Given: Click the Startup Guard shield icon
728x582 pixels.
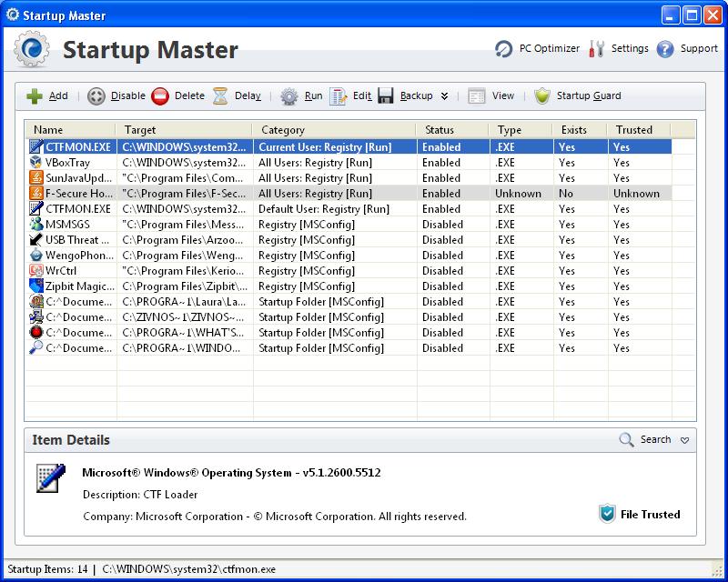Looking at the screenshot, I should [541, 96].
